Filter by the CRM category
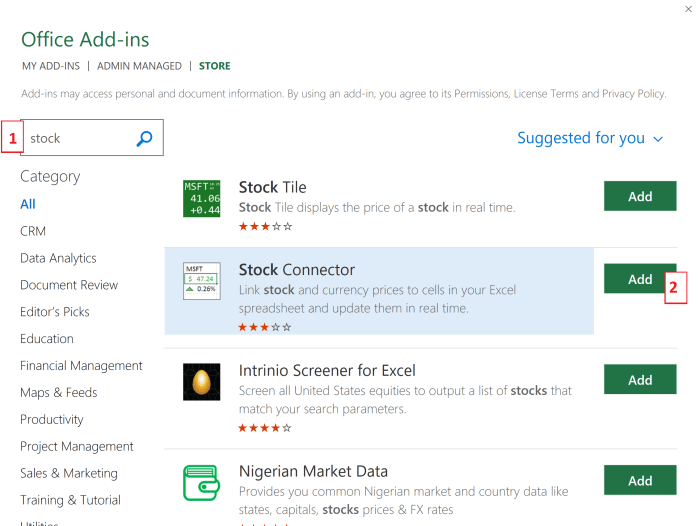Screen dimensions: 700x526 pos(33,231)
